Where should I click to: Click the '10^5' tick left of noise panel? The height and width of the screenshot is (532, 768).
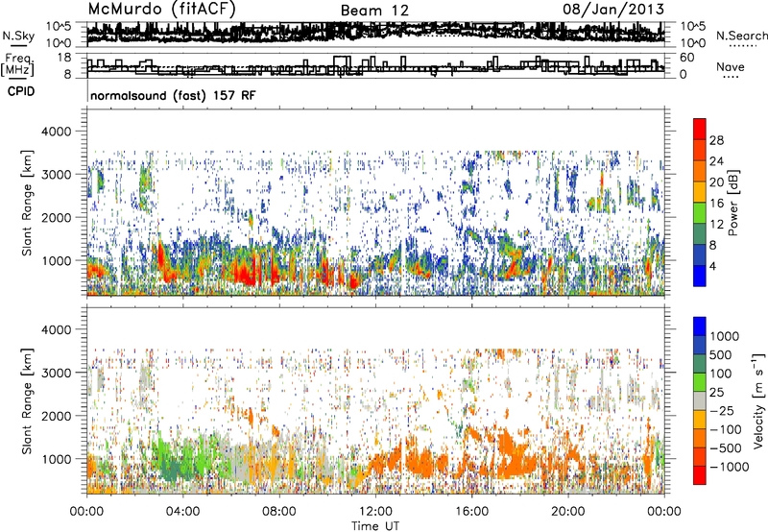point(59,26)
